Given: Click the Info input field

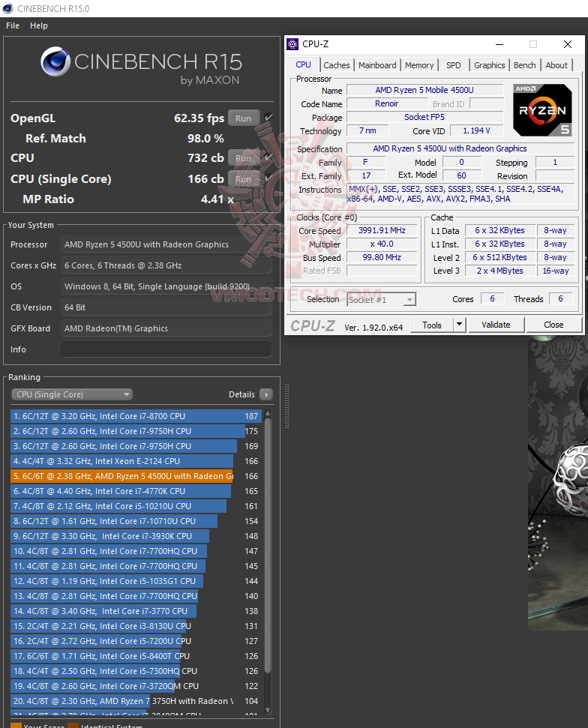Looking at the screenshot, I should pyautogui.click(x=166, y=349).
